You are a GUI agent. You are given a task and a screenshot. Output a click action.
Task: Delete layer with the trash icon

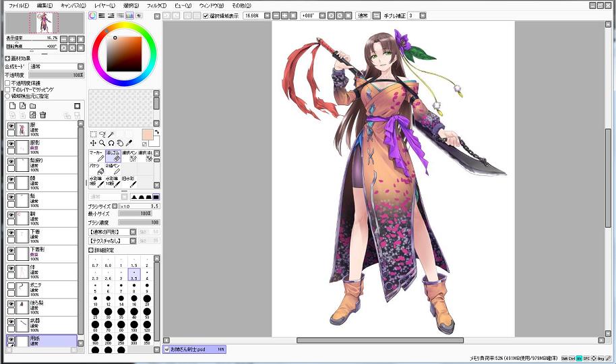pos(42,115)
